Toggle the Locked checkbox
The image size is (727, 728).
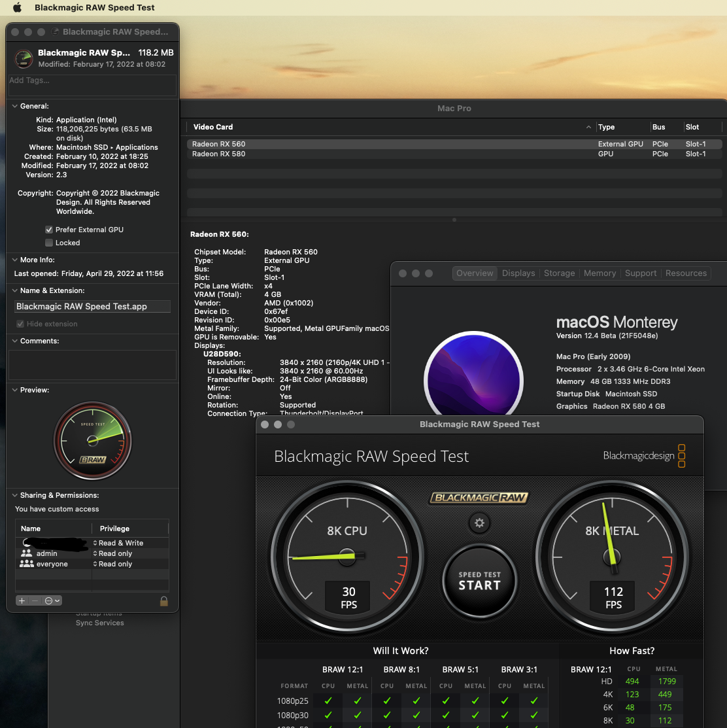(x=49, y=243)
